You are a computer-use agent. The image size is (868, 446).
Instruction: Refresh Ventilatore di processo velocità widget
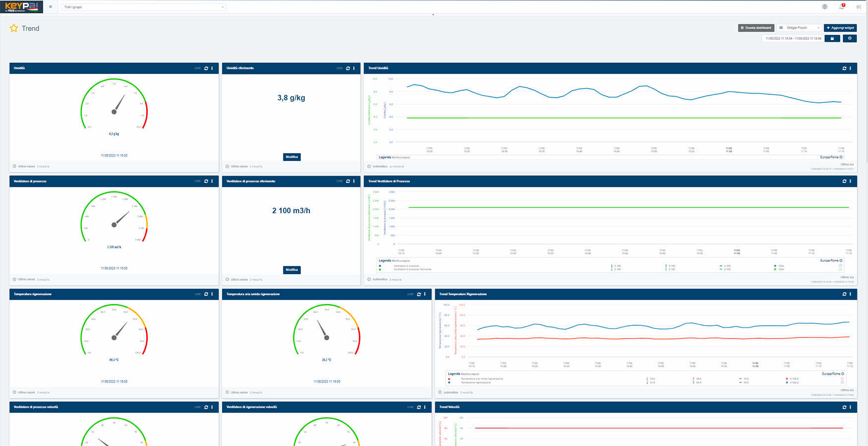pos(206,407)
